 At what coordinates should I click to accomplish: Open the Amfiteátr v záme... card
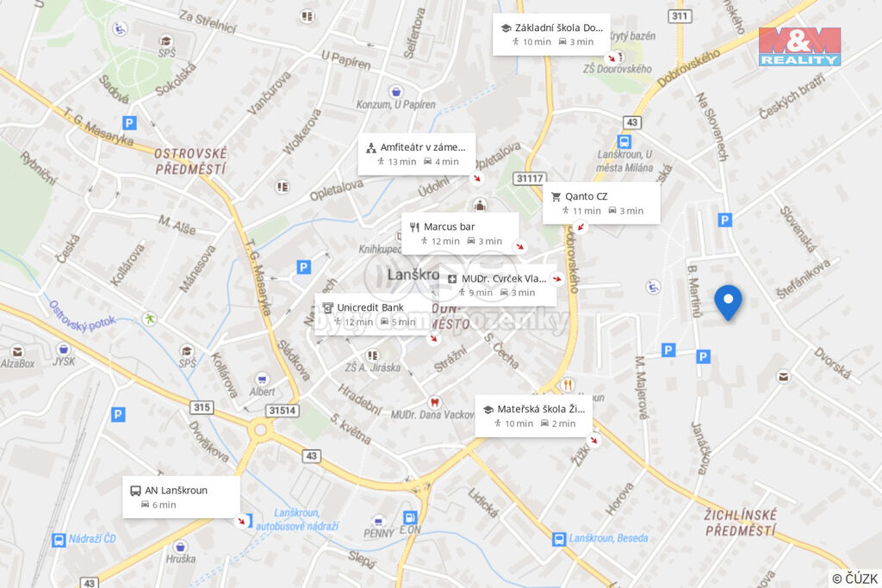pyautogui.click(x=417, y=154)
